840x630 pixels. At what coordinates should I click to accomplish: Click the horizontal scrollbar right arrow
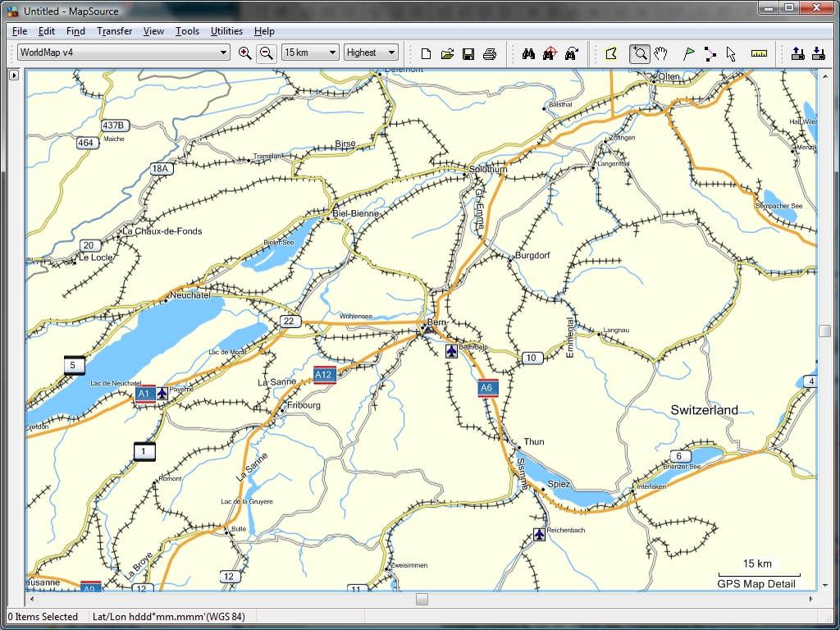pyautogui.click(x=810, y=599)
